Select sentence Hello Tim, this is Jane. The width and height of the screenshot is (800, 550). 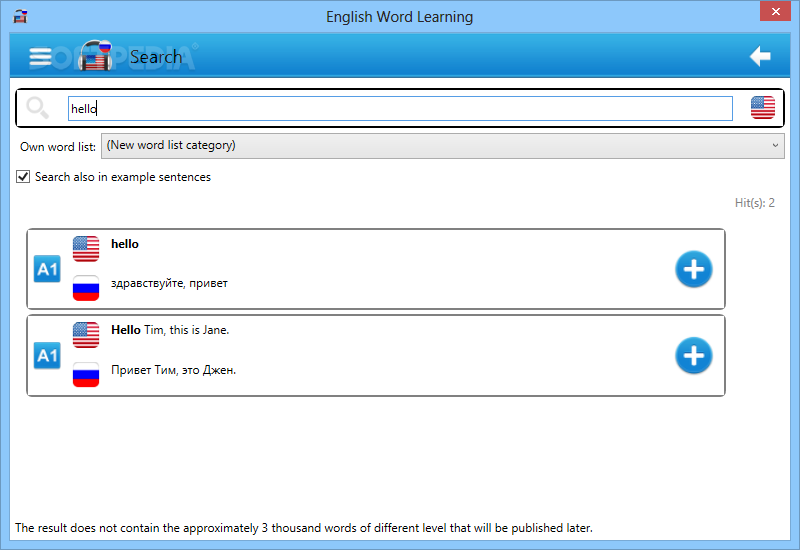click(x=170, y=330)
